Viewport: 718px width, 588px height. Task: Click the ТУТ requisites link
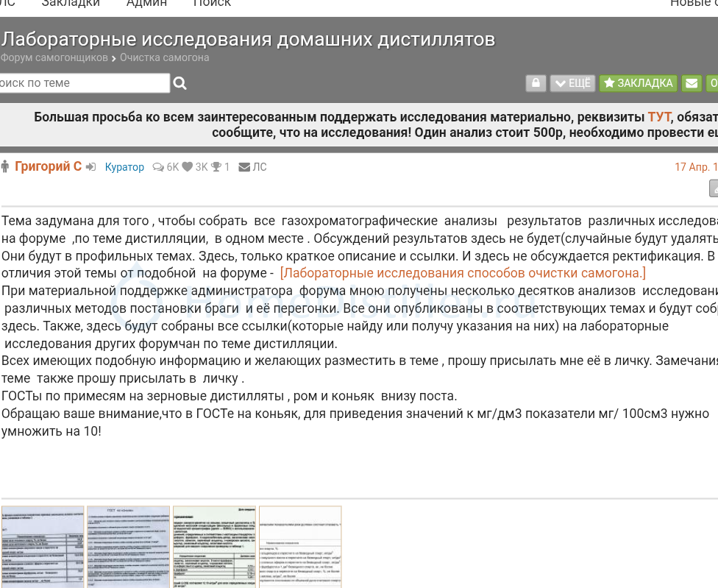(x=659, y=117)
